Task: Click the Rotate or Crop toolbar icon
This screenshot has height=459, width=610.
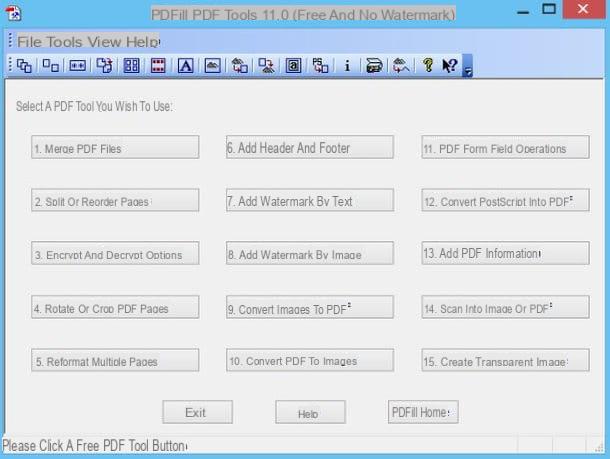Action: [x=104, y=65]
